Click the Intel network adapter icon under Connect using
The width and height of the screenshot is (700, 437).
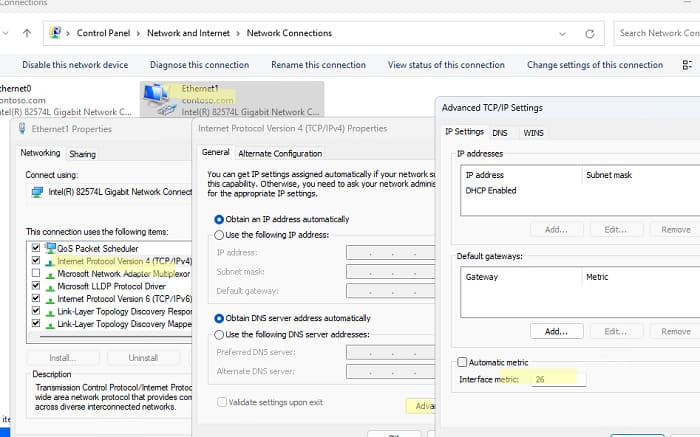pyautogui.click(x=37, y=192)
